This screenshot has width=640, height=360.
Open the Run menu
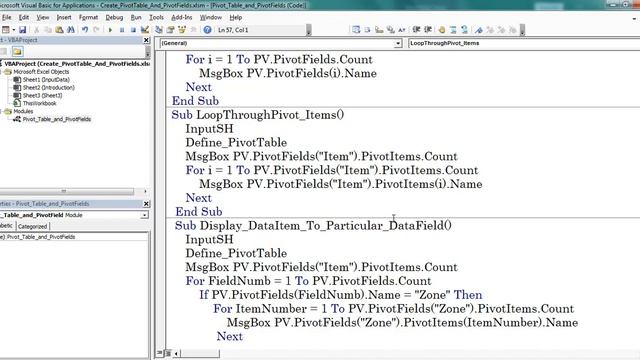click(x=136, y=18)
